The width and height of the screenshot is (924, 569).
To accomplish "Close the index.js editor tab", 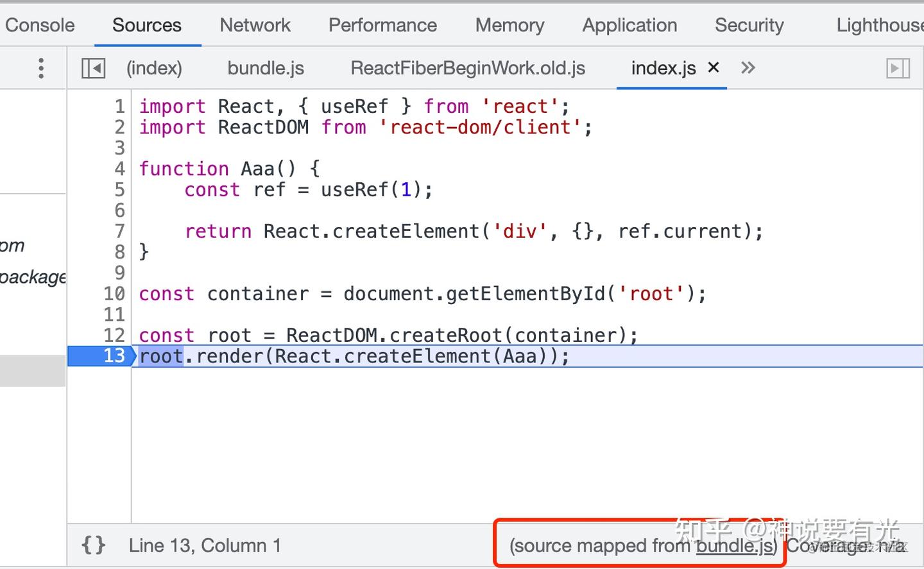I will click(x=713, y=67).
